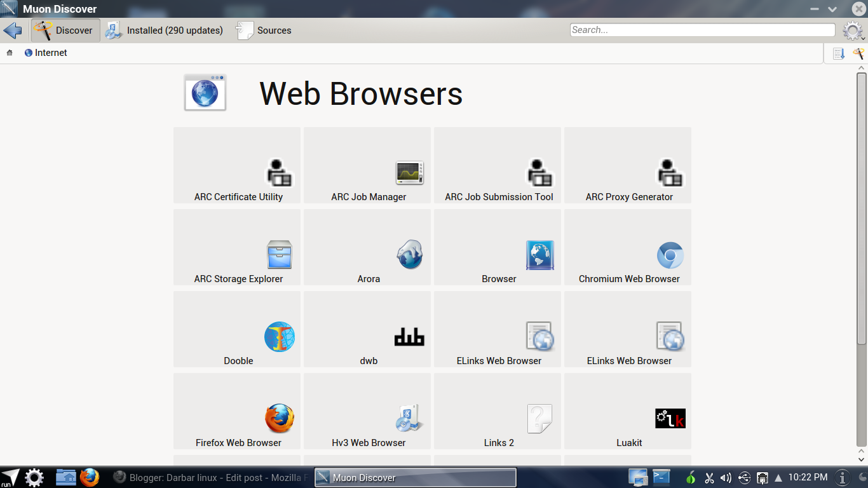View the Dooble application tile

click(x=236, y=329)
